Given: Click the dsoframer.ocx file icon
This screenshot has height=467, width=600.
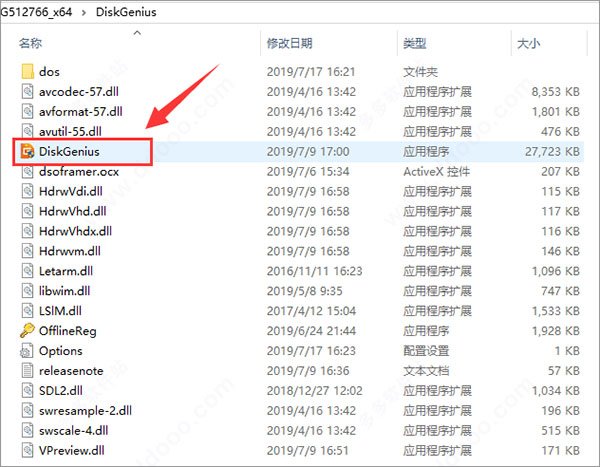Looking at the screenshot, I should click(x=28, y=171).
